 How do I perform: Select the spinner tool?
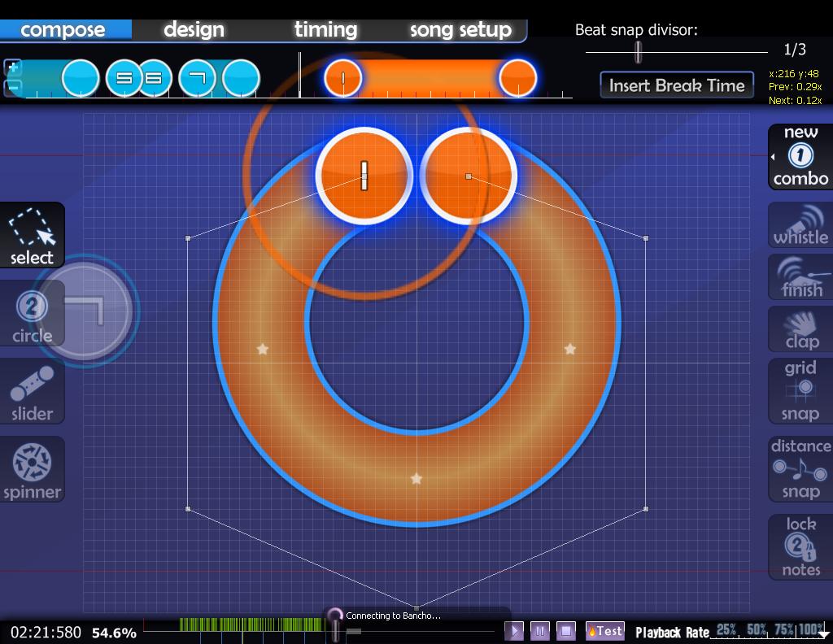point(32,469)
